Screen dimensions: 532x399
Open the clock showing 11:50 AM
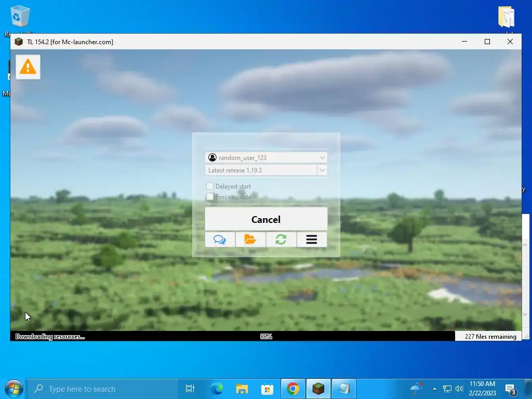(482, 389)
